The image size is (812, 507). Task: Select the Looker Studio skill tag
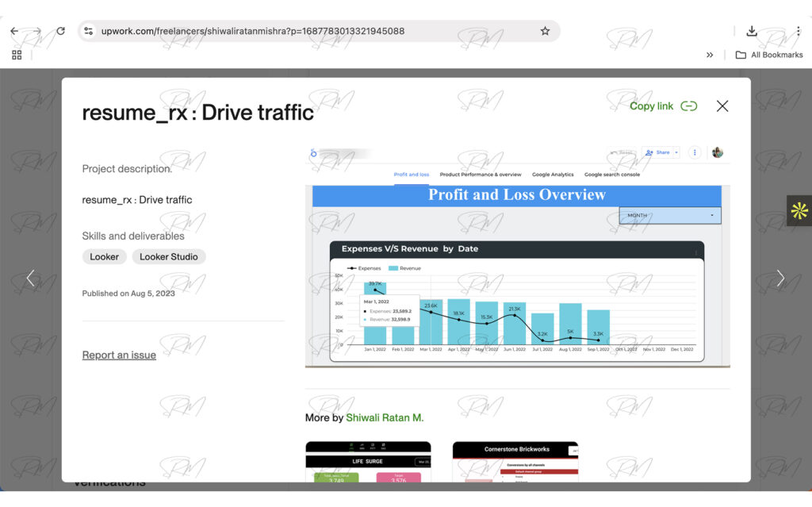(169, 257)
